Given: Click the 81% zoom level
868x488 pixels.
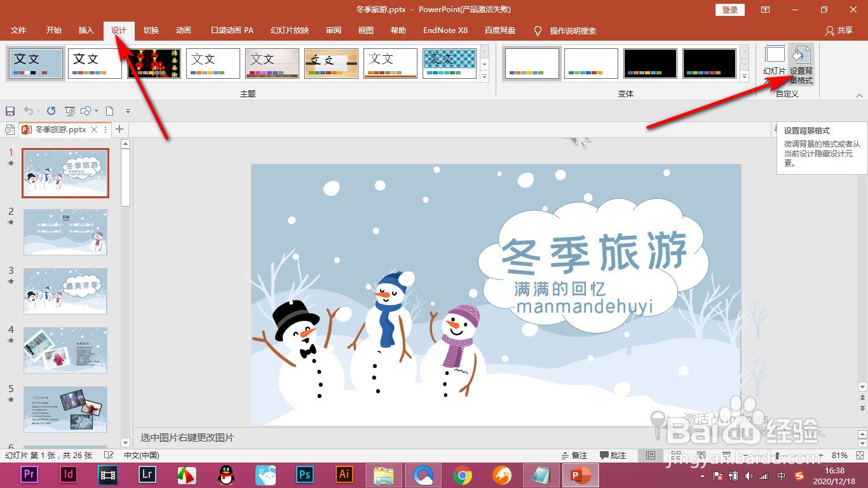Looking at the screenshot, I should (x=839, y=455).
